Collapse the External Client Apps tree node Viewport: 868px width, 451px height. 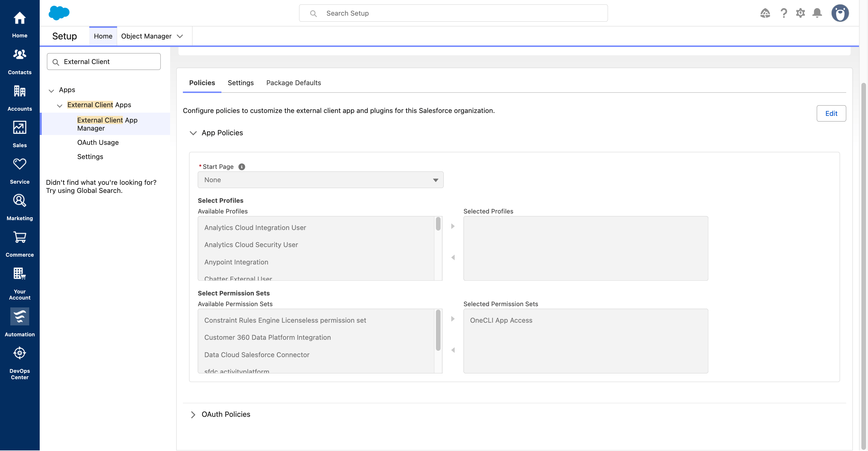(x=60, y=106)
